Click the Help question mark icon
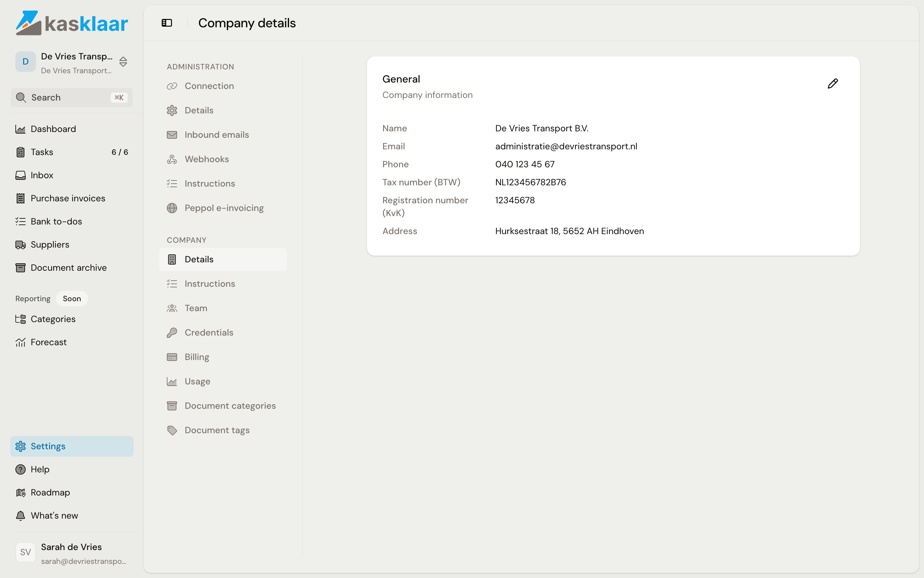The height and width of the screenshot is (578, 924). coord(20,469)
